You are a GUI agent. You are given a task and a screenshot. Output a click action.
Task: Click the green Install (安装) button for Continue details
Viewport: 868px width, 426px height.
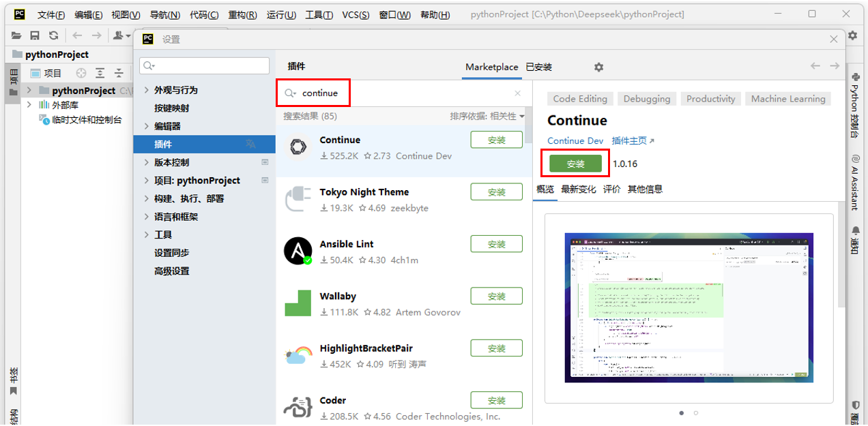coord(576,164)
